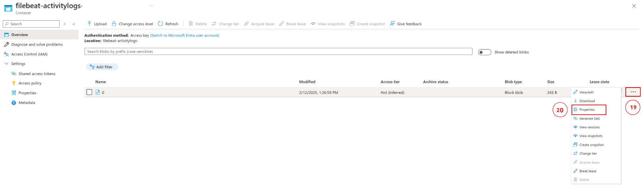Sort by the Modified column header
Viewport: 644px width, 187px height.
click(x=307, y=82)
